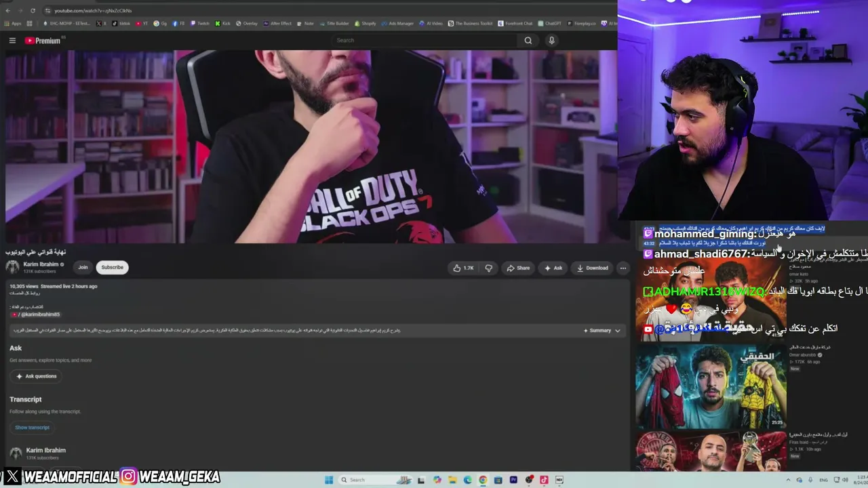This screenshot has width=868, height=488.
Task: Download the video
Action: pyautogui.click(x=593, y=268)
